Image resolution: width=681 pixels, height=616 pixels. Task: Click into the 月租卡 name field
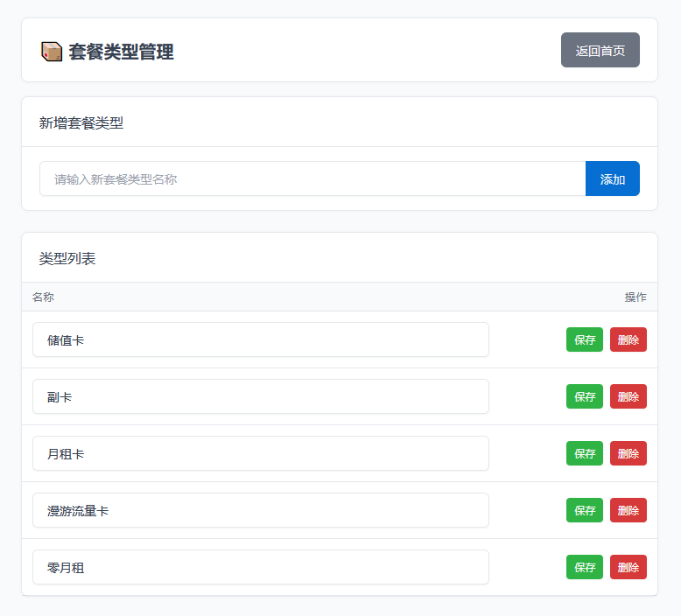(x=260, y=453)
